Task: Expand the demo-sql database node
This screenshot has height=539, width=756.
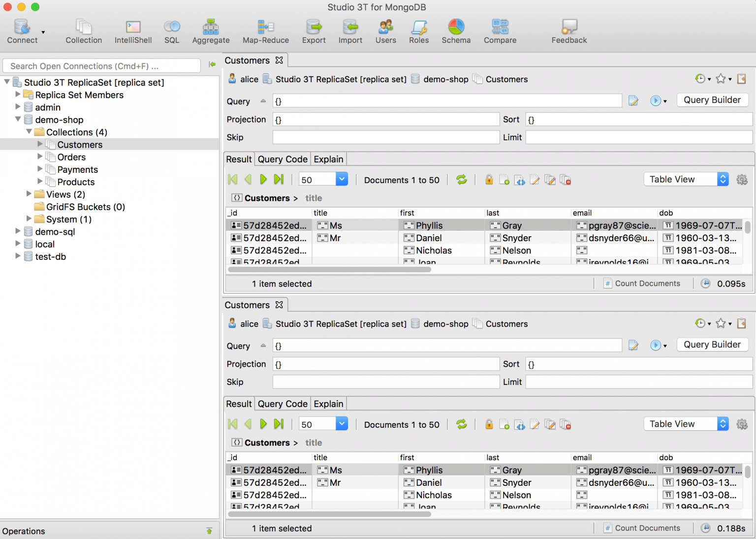Action: tap(18, 231)
